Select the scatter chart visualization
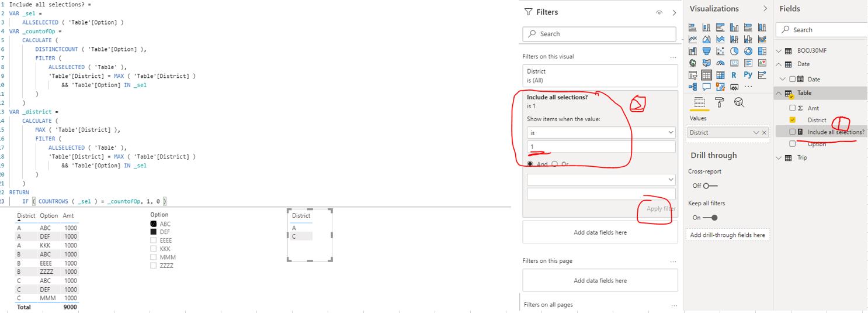 pyautogui.click(x=720, y=51)
